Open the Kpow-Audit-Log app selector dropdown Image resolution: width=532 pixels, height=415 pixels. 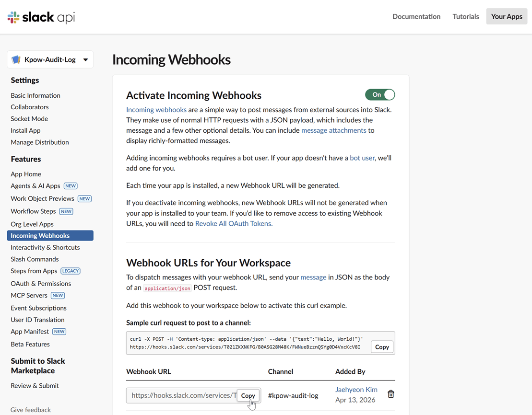point(50,60)
